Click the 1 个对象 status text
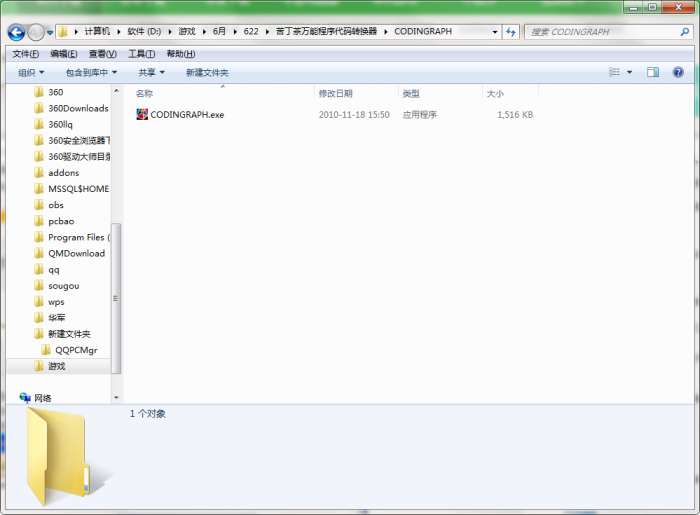700x515 pixels. coord(147,414)
